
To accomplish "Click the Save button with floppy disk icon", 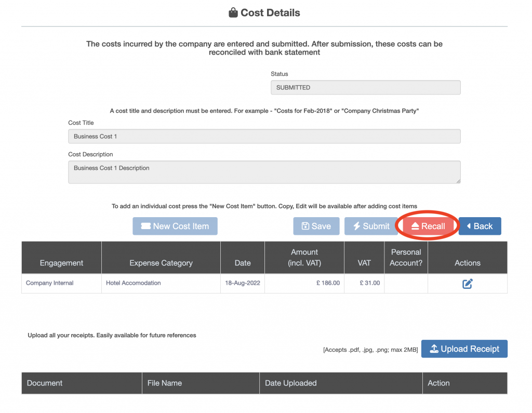I will point(316,226).
